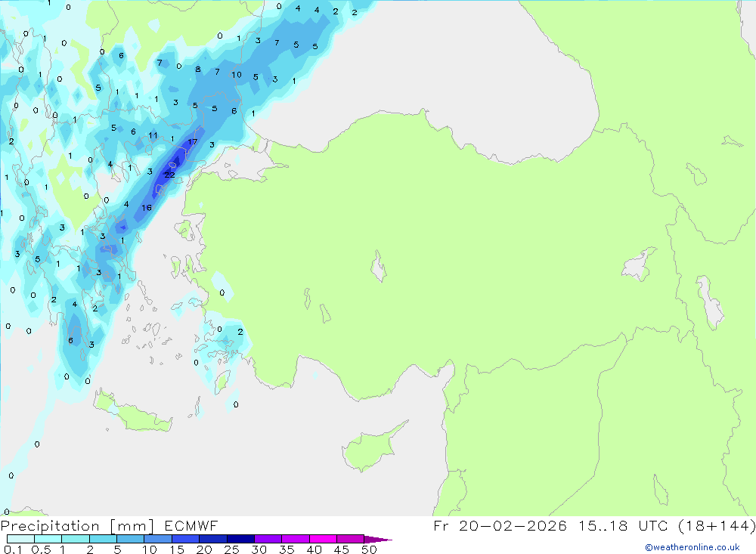Click the 45–50 mm dark magenta legend swatch
Viewport: 756px width, 554px height.
click(351, 539)
